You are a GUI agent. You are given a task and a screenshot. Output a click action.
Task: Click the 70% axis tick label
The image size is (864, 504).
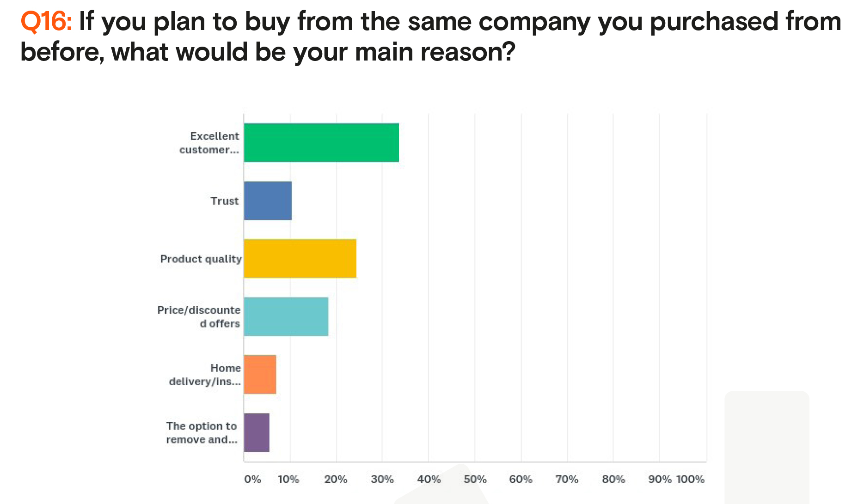pyautogui.click(x=567, y=479)
